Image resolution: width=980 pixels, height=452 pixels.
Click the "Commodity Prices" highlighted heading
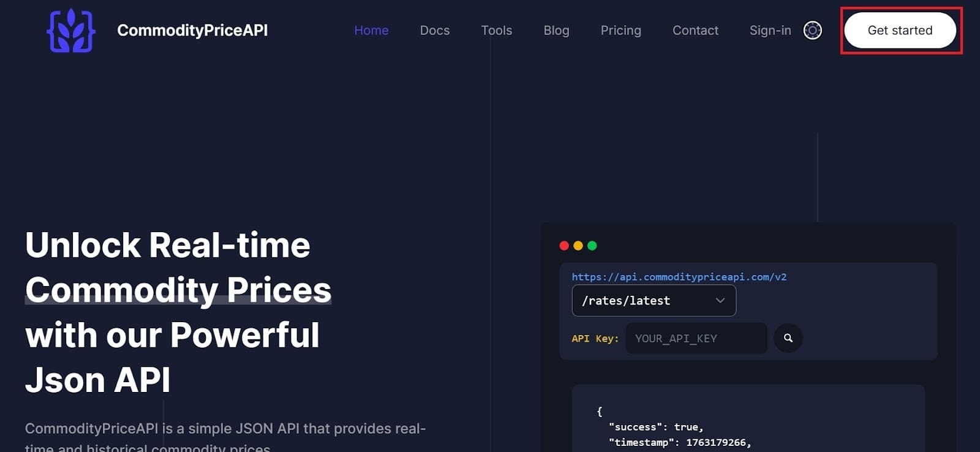point(178,290)
